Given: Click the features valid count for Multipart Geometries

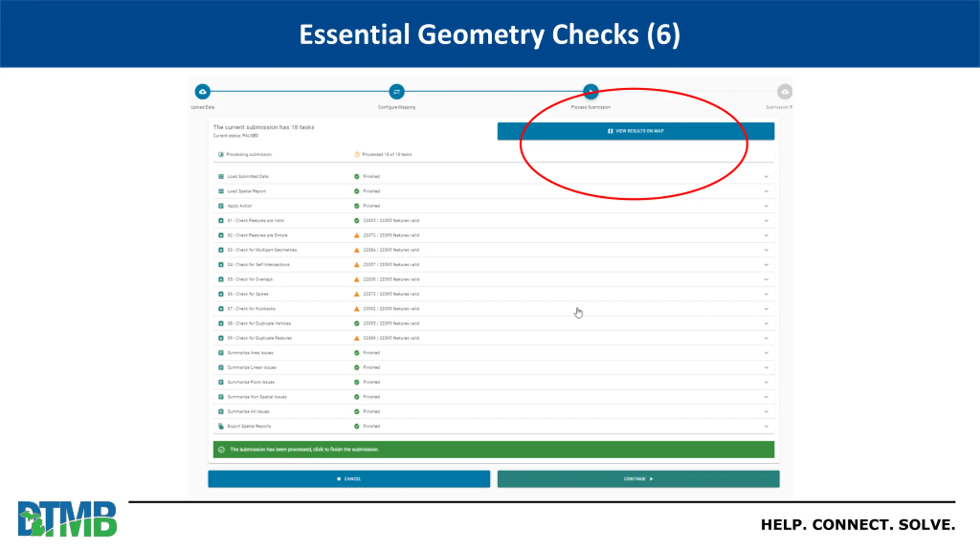Looking at the screenshot, I should 391,250.
